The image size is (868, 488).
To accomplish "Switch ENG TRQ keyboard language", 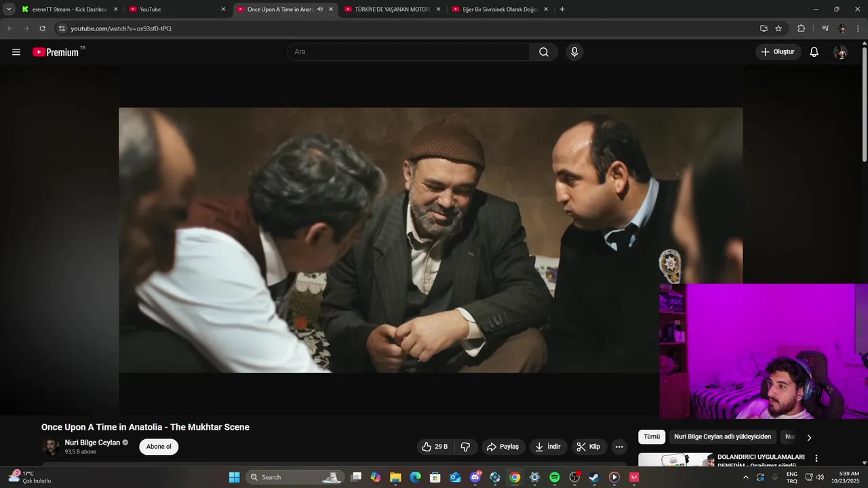I will tap(792, 477).
